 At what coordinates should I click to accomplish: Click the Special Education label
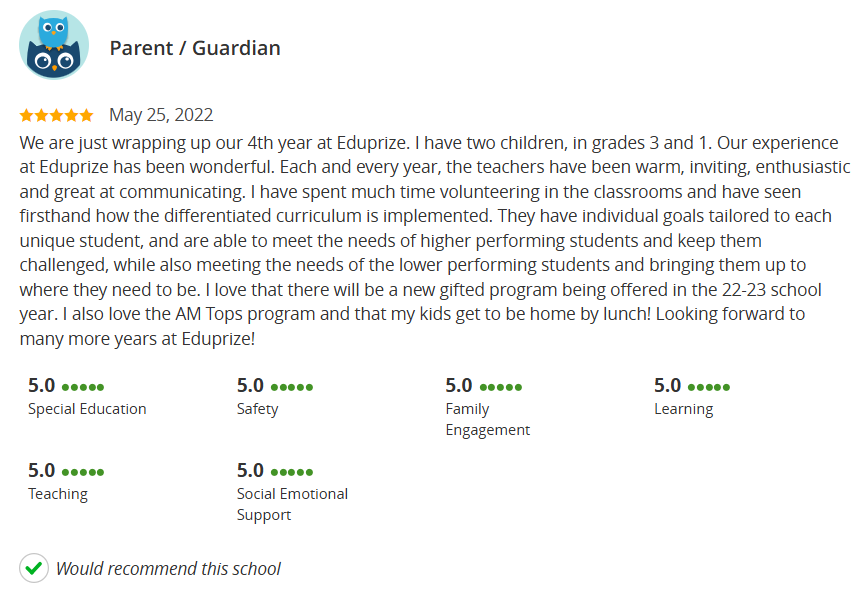coord(87,409)
